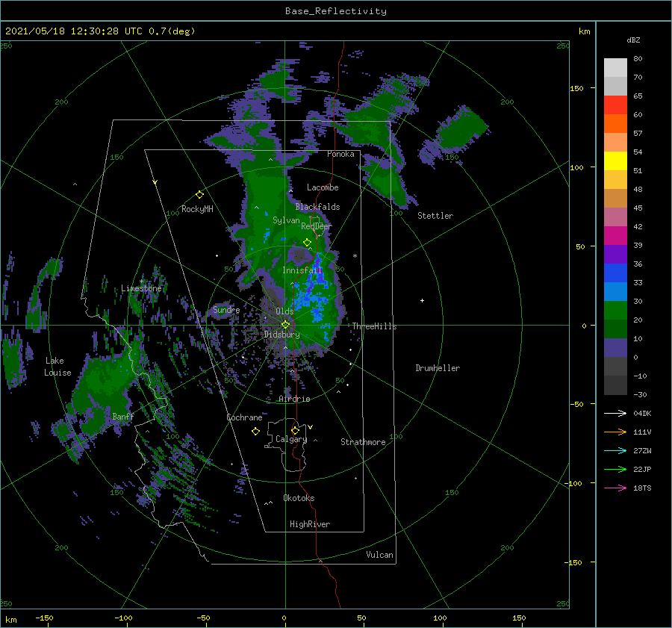Click the 04DK legend text
The image size is (672, 628).
tap(642, 414)
